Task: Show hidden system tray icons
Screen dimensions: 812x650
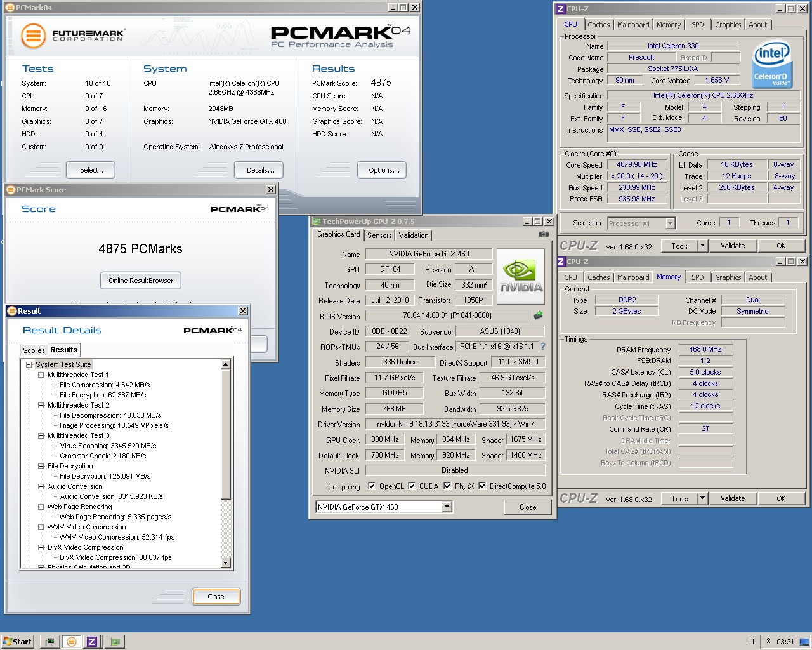Action: coord(768,641)
